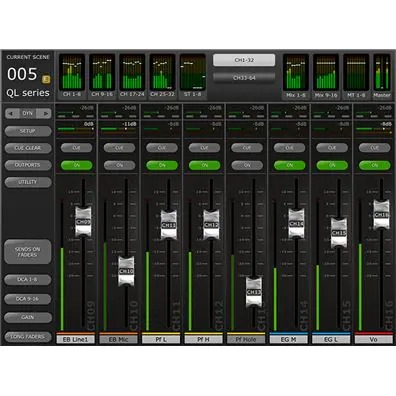Click the CH13 fader knob
This screenshot has height=396, width=396.
[x=254, y=292]
